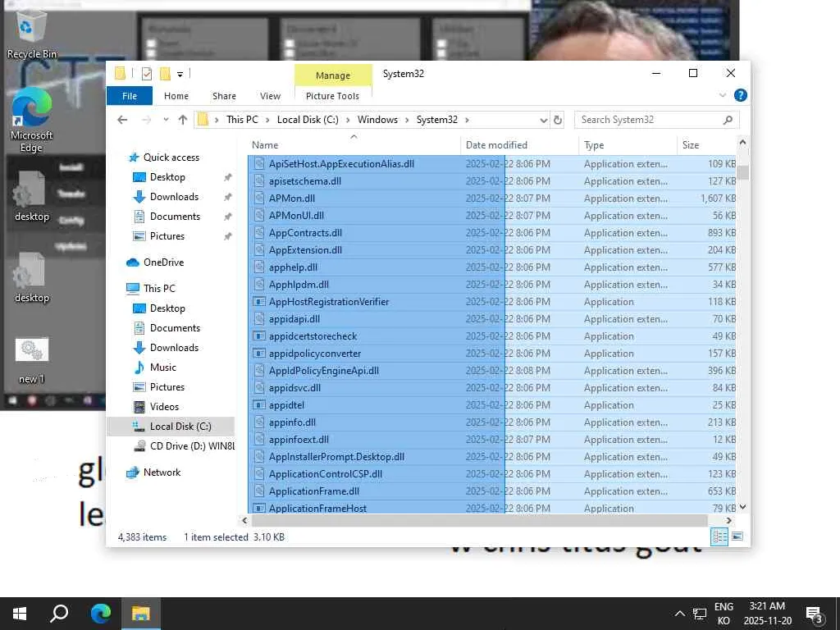Open the notification center icon
Viewport: 840px width, 630px height.
click(815, 614)
